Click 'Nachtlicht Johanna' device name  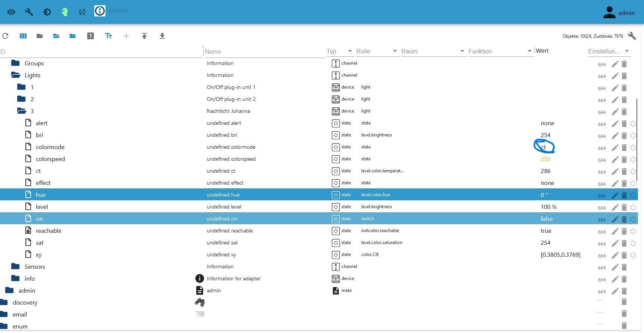click(229, 111)
